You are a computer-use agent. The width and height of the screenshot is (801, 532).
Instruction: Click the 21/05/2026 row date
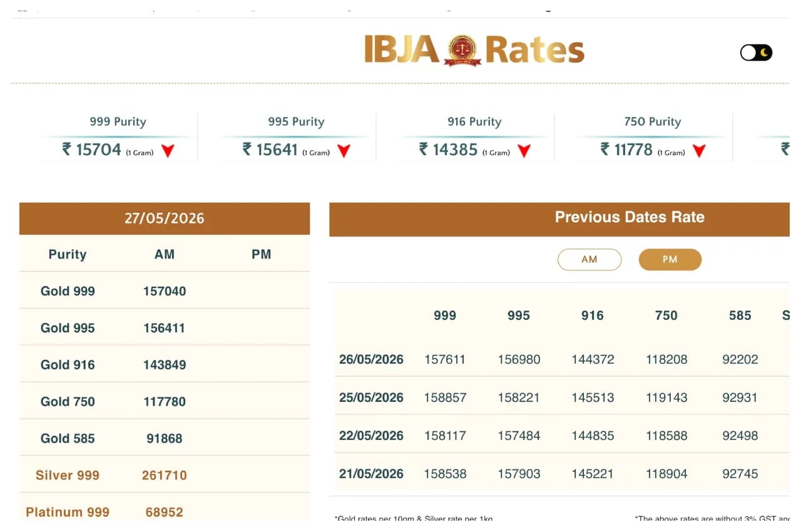point(371,474)
